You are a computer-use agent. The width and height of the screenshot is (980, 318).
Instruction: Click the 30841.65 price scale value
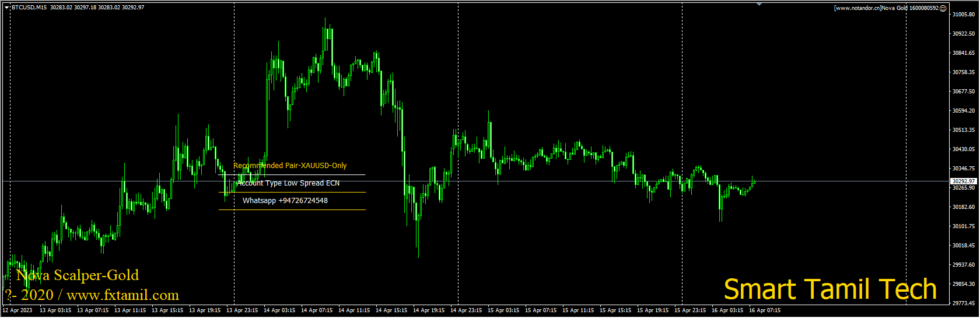coord(964,53)
